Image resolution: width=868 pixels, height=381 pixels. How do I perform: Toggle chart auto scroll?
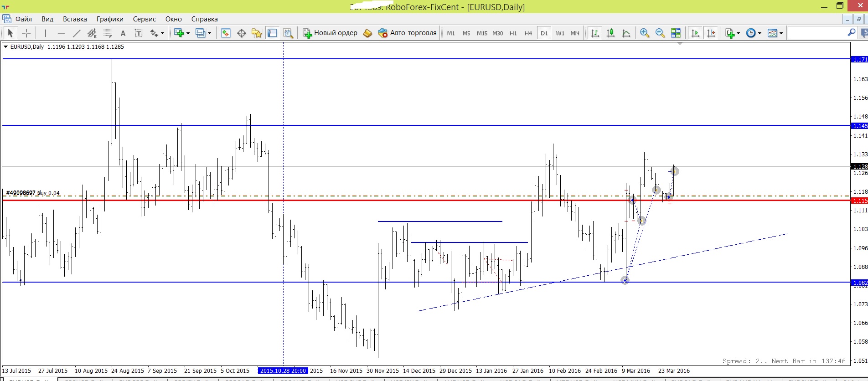[695, 33]
